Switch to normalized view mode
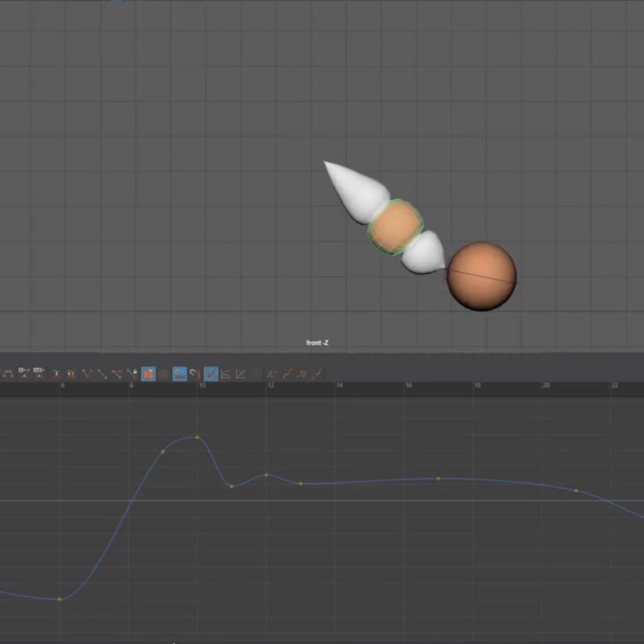 pyautogui.click(x=241, y=374)
